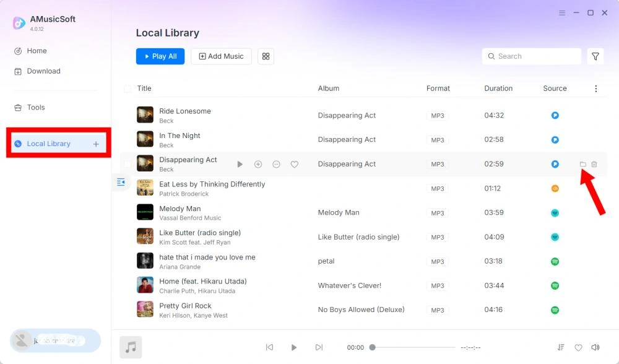
Task: Click the orange source icon for Eat Less
Action: click(555, 188)
